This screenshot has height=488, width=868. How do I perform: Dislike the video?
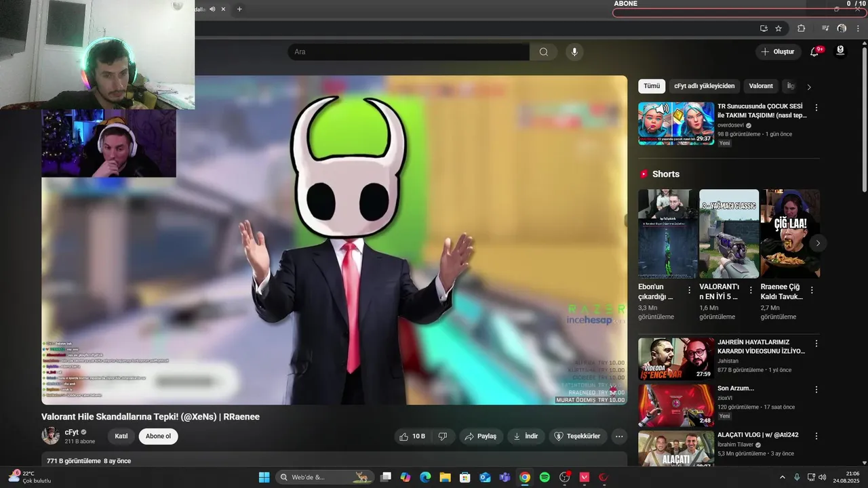[443, 436]
